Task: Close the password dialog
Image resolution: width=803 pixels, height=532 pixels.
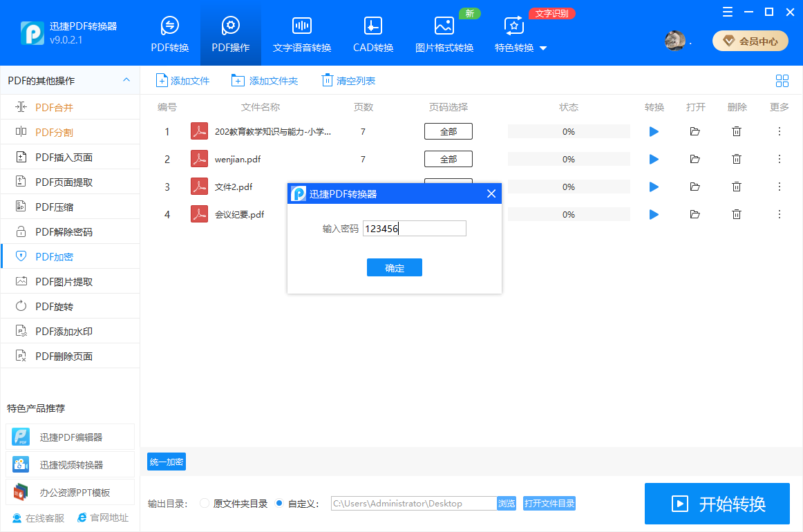Action: (491, 193)
